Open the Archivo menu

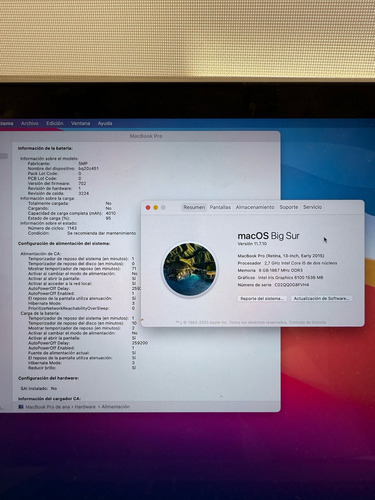(x=30, y=123)
